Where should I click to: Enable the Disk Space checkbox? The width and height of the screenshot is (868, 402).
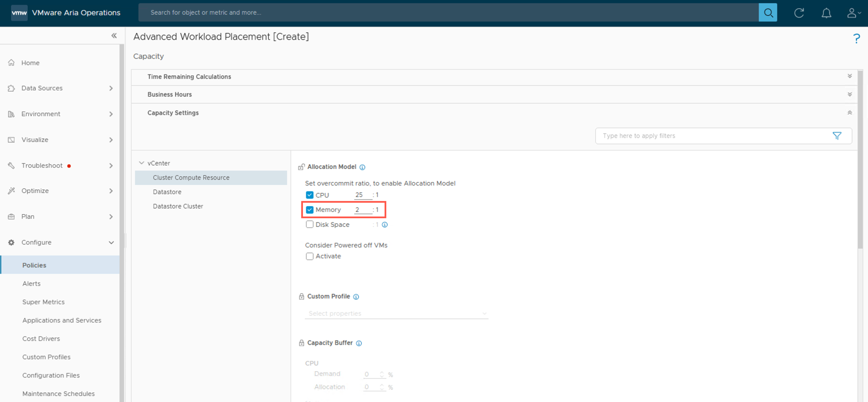pyautogui.click(x=309, y=225)
